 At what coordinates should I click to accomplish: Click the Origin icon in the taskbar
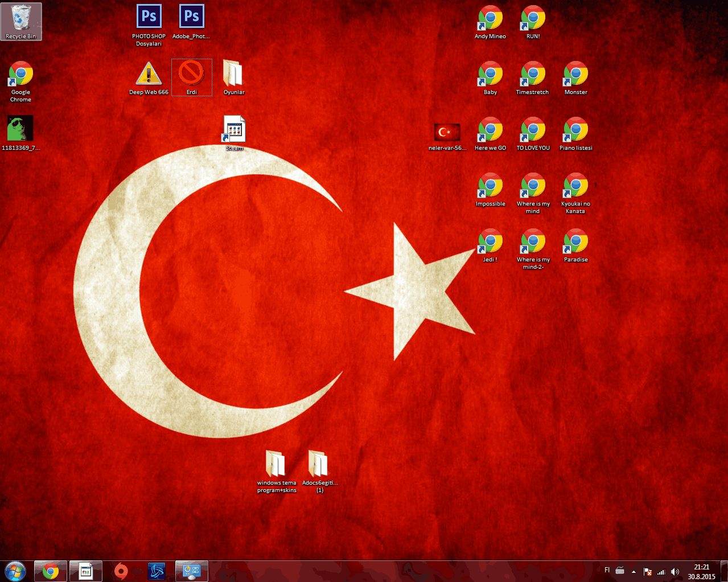tap(121, 571)
